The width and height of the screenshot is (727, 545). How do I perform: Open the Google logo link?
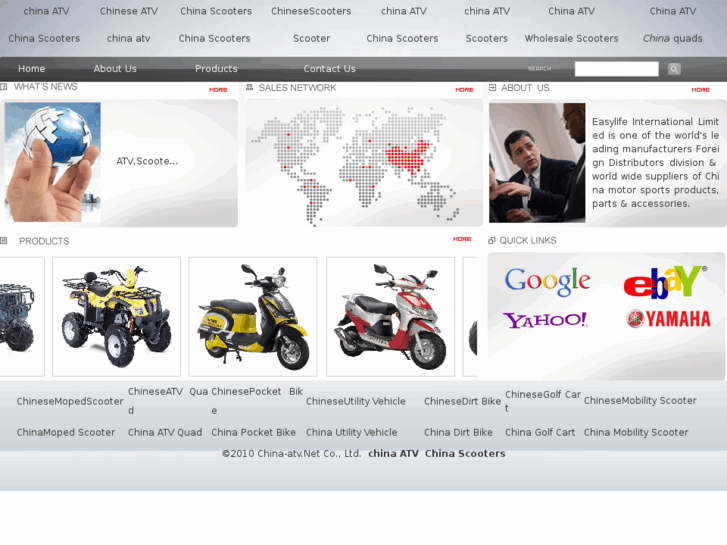click(x=548, y=281)
